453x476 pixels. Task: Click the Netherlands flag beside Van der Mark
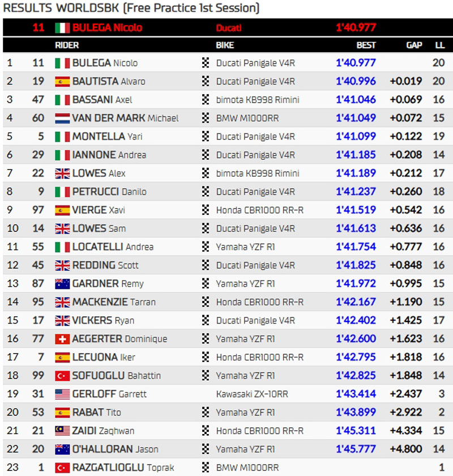coord(62,118)
